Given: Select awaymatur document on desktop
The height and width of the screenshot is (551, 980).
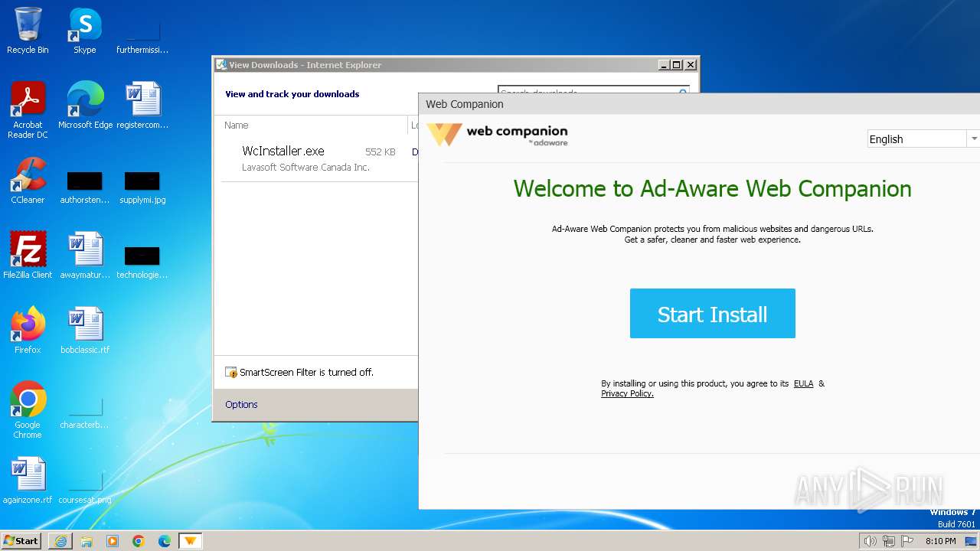Looking at the screenshot, I should point(85,256).
